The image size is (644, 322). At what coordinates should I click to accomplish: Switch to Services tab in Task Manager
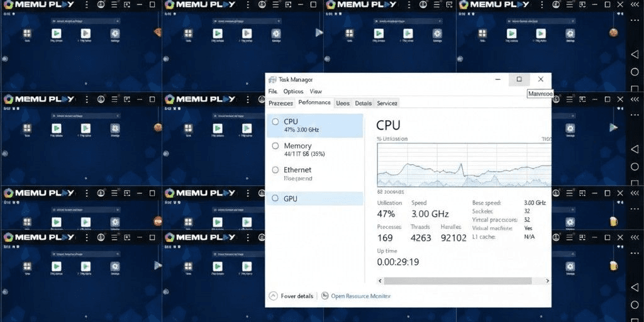387,103
